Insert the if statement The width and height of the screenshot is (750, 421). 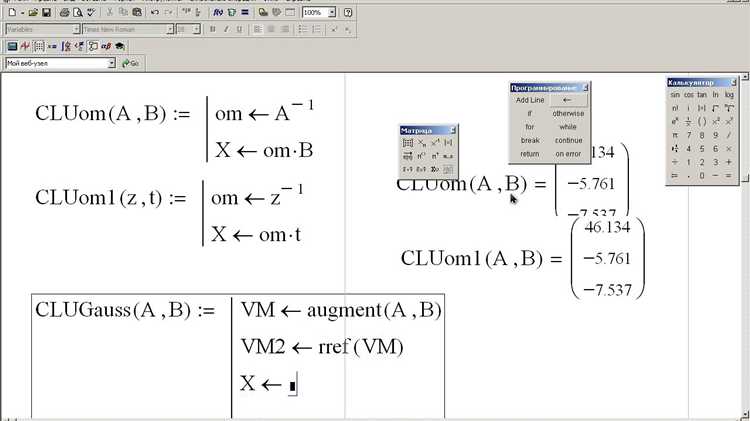529,113
